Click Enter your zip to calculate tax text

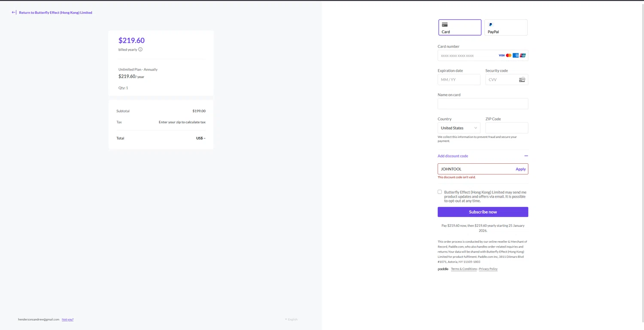182,122
